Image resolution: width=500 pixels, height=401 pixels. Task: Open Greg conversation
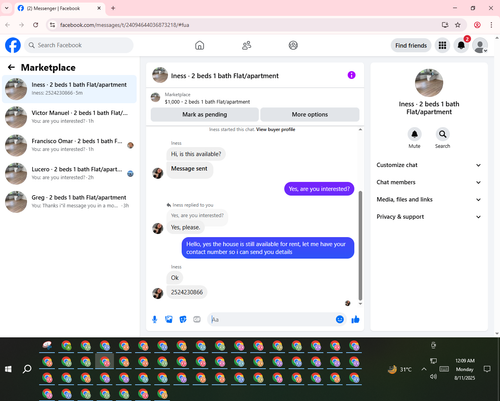tap(69, 202)
